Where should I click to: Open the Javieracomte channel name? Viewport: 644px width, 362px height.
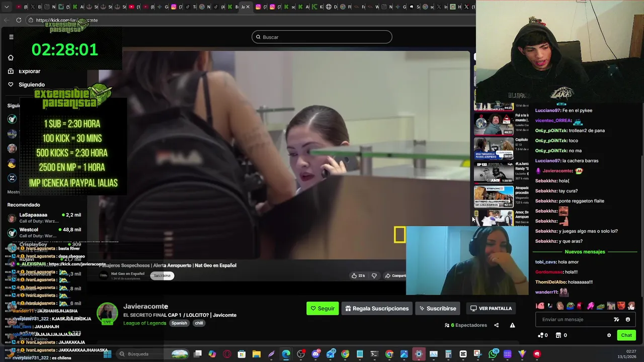point(146,306)
